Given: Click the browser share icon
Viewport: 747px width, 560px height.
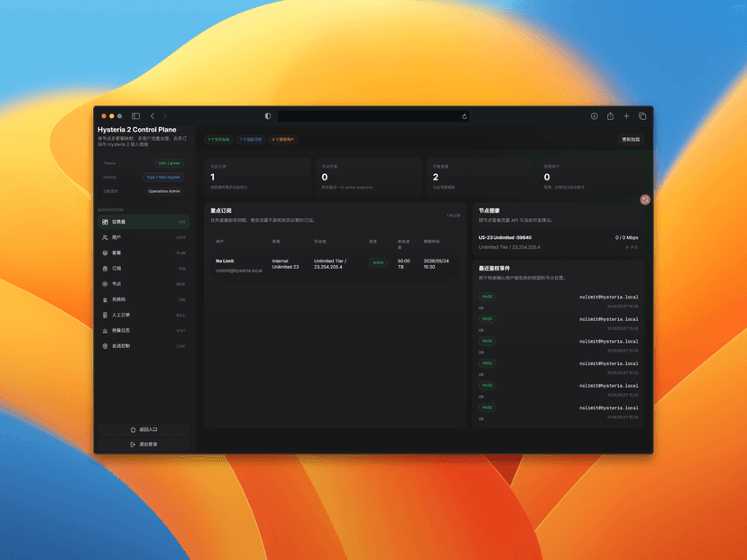Looking at the screenshot, I should point(610,115).
